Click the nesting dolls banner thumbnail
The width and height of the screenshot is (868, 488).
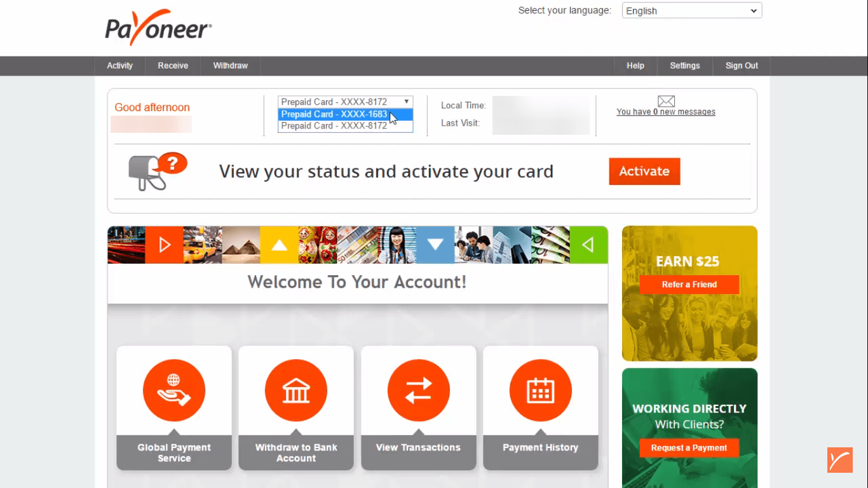click(x=318, y=245)
